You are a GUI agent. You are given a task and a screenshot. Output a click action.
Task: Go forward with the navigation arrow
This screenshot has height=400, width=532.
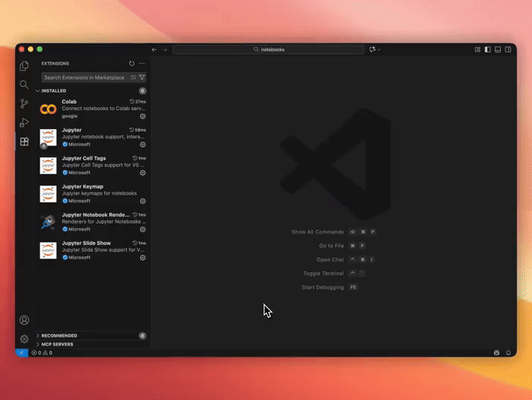coord(165,49)
